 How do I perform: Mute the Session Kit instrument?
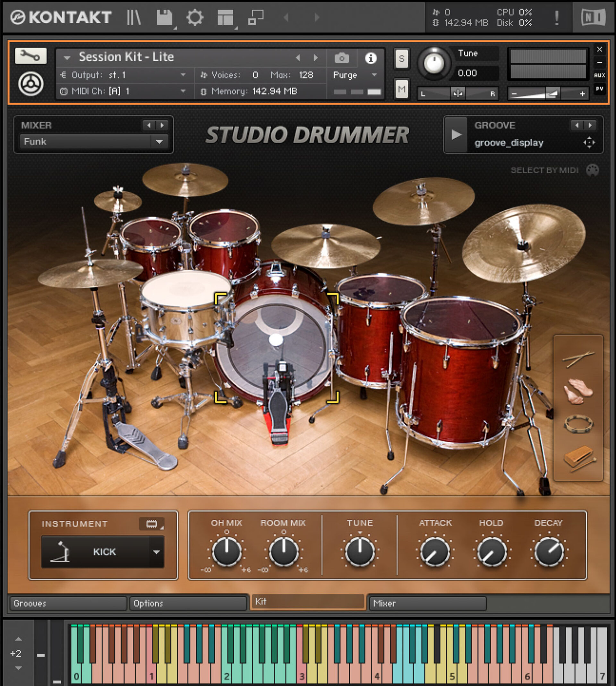click(x=402, y=89)
